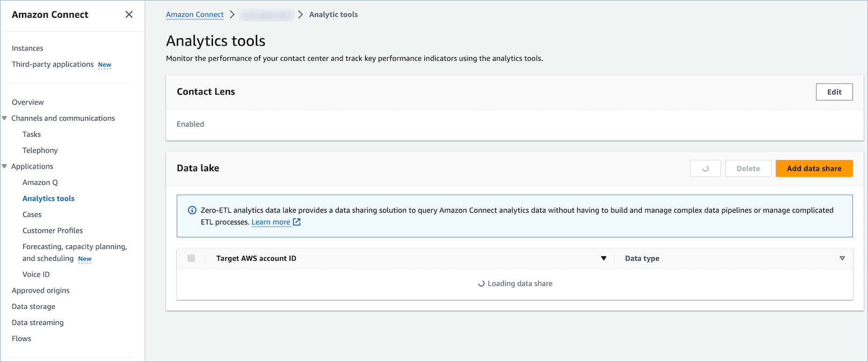
Task: Edit the Contact Lens settings
Action: pyautogui.click(x=834, y=92)
